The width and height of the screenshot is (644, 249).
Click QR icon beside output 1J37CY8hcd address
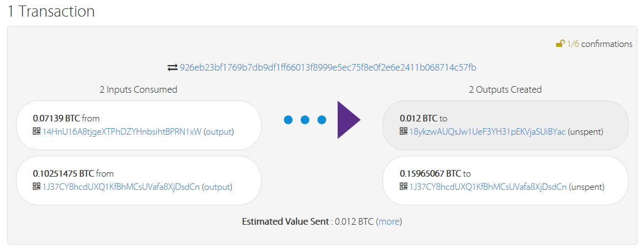coord(404,186)
